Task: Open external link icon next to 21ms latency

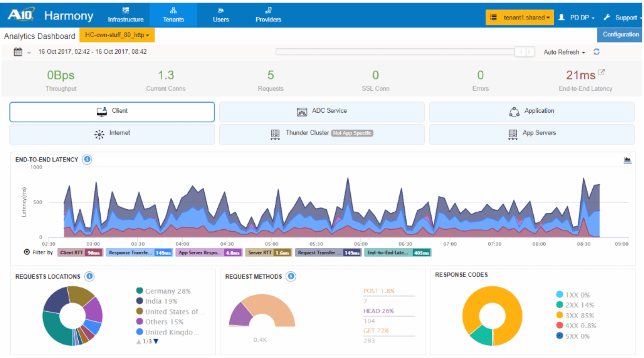Action: pyautogui.click(x=601, y=72)
